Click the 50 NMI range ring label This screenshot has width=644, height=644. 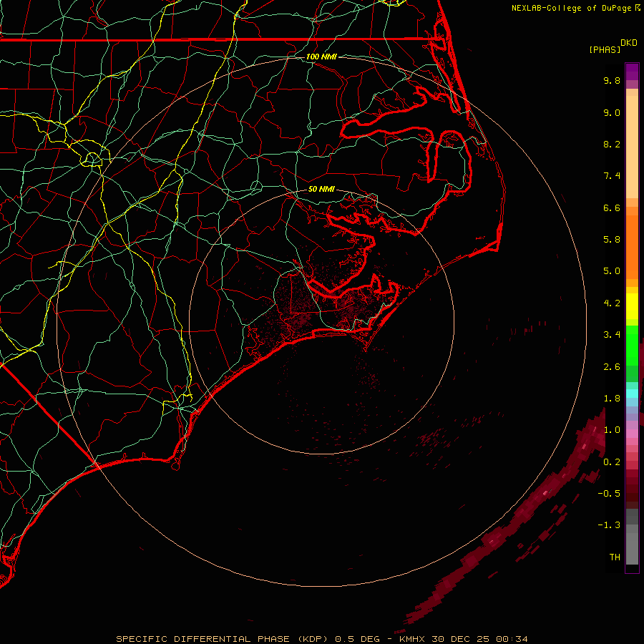pyautogui.click(x=321, y=189)
